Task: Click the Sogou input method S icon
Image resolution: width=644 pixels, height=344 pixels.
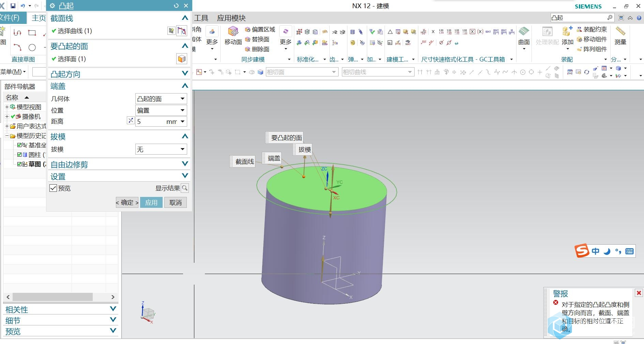Action: pos(582,251)
